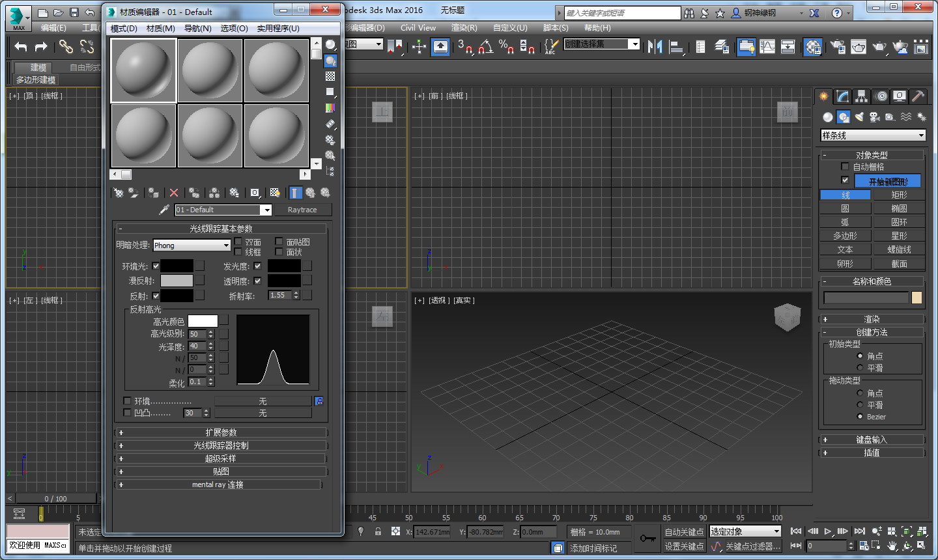Click the red X Reset Map icon
This screenshot has width=938, height=560.
173,193
